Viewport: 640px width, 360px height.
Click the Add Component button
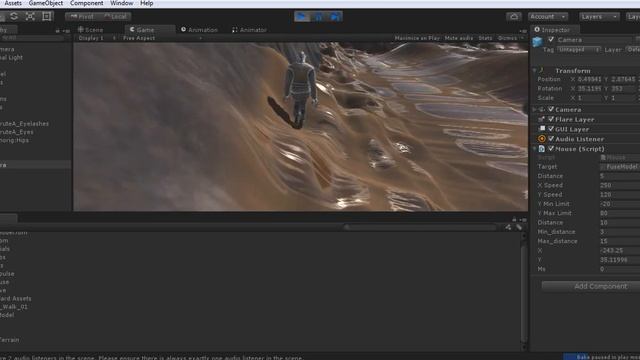(591, 286)
